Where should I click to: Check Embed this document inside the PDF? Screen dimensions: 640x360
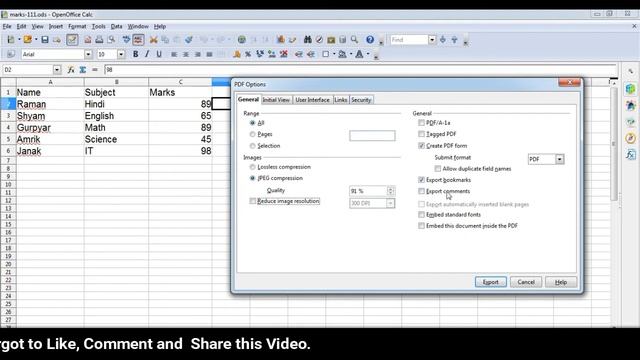tap(421, 226)
